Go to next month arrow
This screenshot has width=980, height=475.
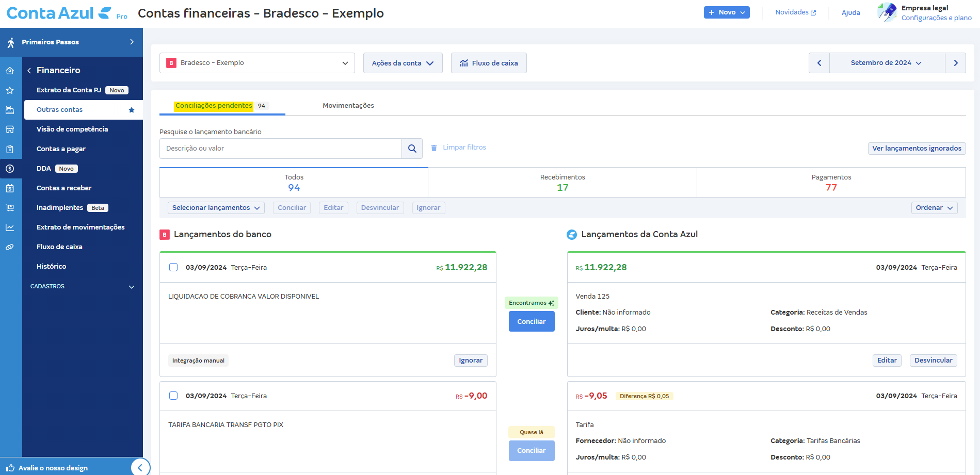tap(955, 63)
